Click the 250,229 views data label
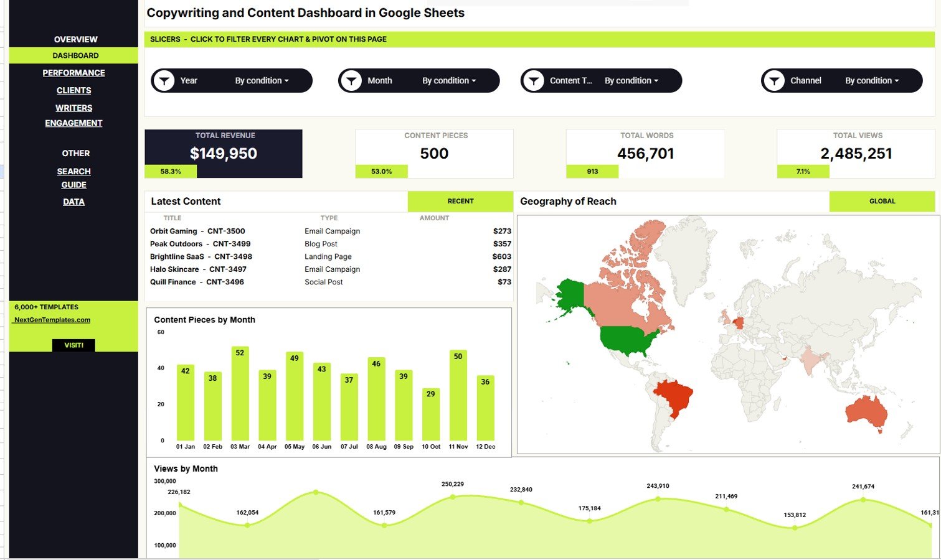941x560 pixels. point(453,484)
